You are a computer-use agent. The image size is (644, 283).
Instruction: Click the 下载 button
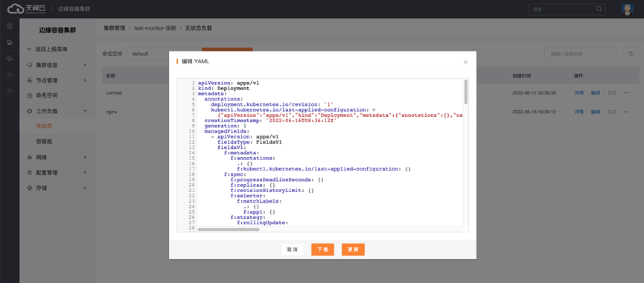pyautogui.click(x=322, y=249)
